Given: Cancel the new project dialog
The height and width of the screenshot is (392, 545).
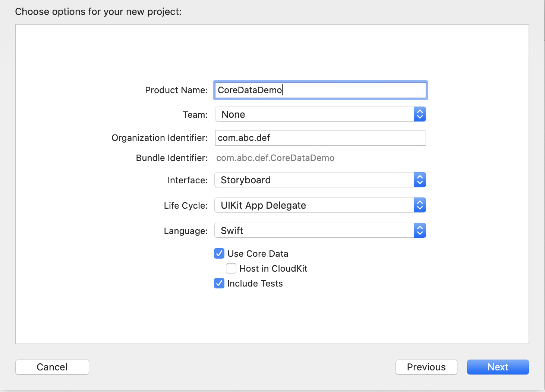Looking at the screenshot, I should click(52, 367).
